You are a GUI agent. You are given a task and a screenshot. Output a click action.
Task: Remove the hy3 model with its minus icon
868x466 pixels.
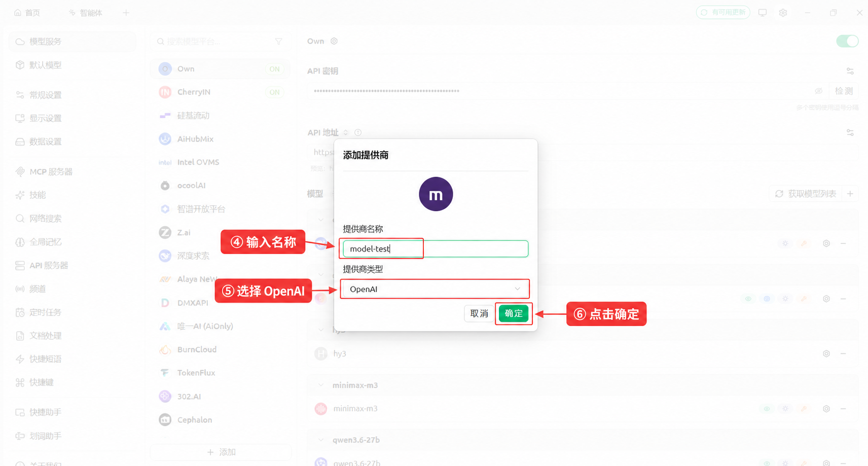coord(843,353)
